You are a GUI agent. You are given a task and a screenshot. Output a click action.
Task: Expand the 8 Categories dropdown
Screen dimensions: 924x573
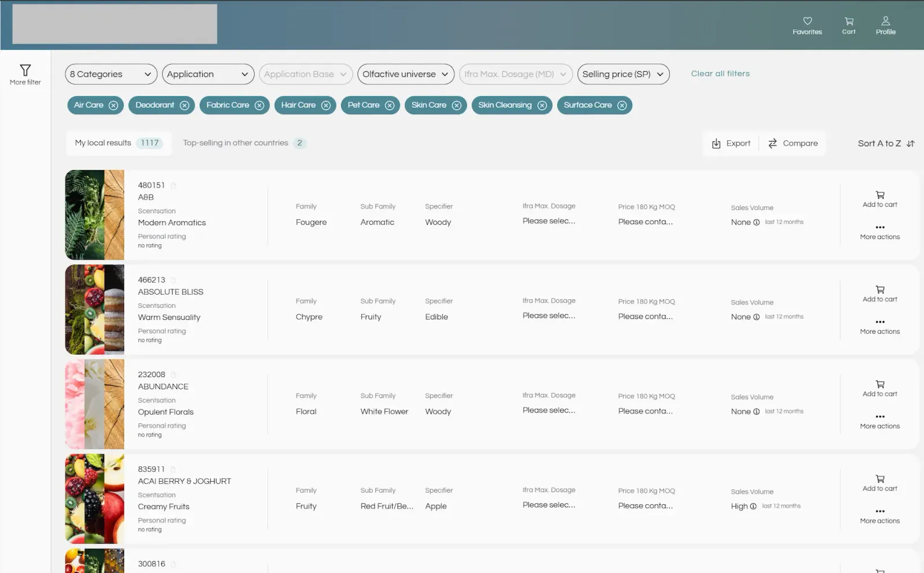coord(111,74)
